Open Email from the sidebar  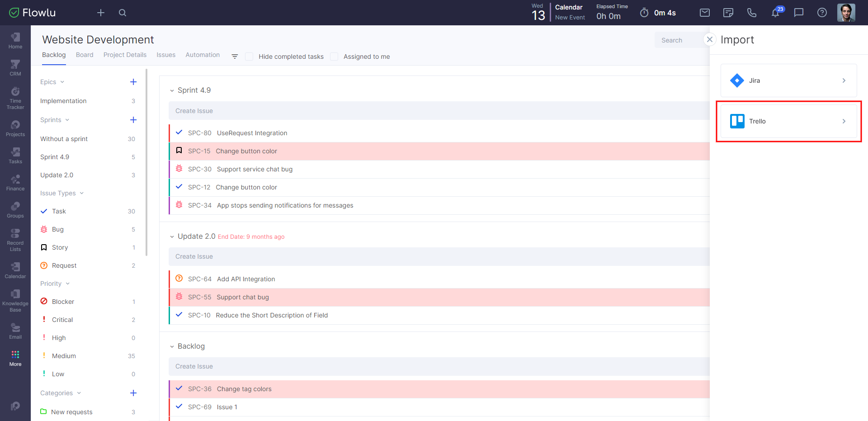[15, 331]
